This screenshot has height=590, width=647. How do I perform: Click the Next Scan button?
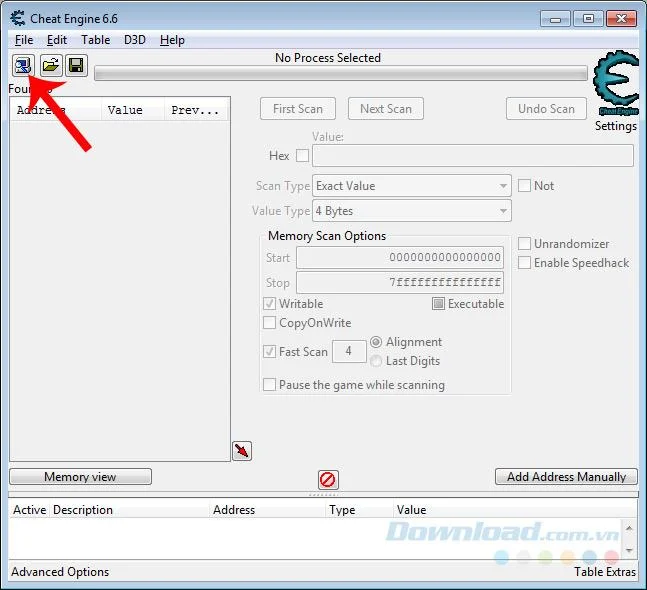coord(386,109)
